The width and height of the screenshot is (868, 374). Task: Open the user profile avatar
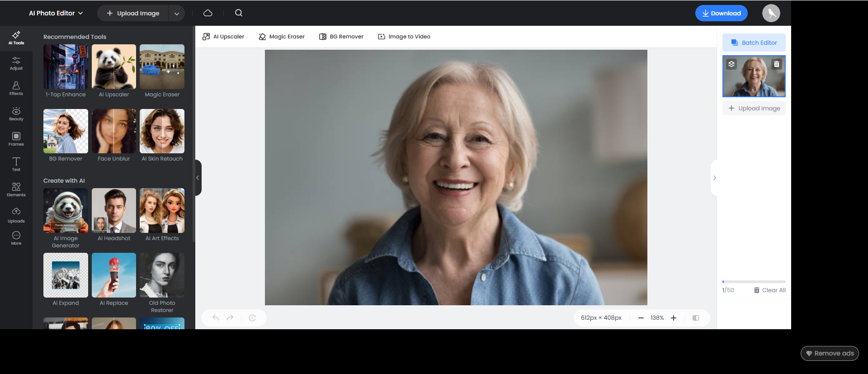[771, 13]
